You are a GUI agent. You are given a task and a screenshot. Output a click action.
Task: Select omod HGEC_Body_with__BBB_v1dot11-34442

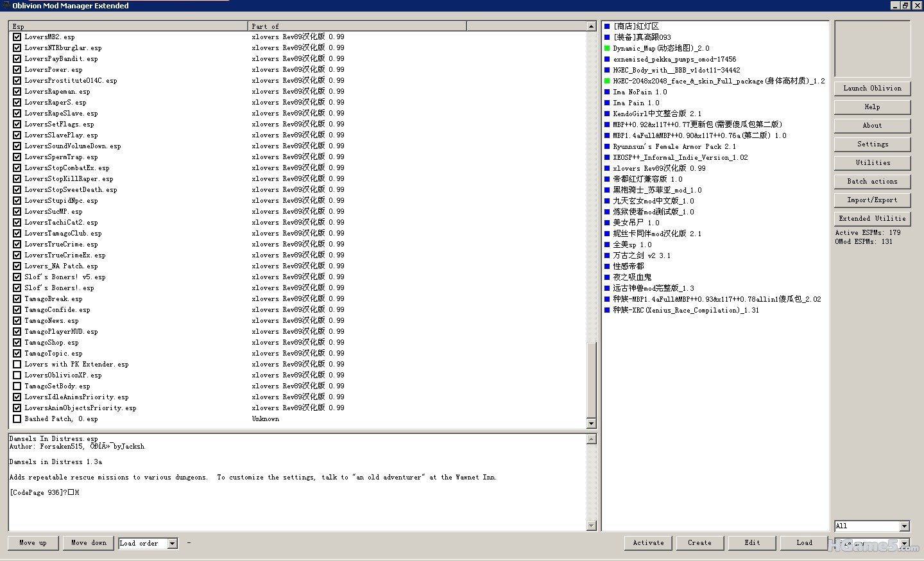676,70
